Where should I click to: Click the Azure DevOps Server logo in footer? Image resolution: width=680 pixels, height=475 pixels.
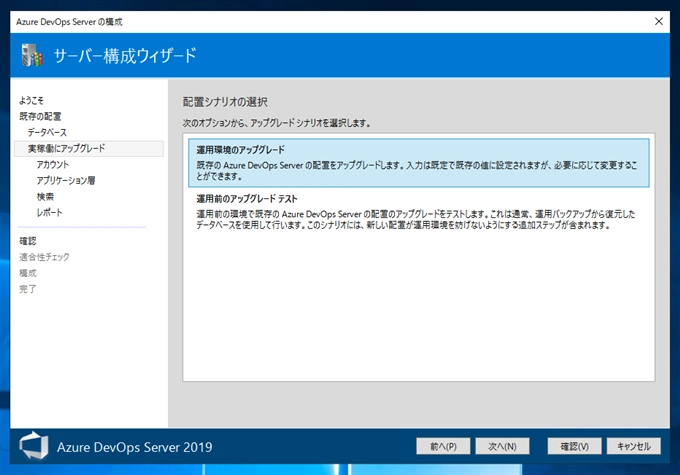(34, 446)
